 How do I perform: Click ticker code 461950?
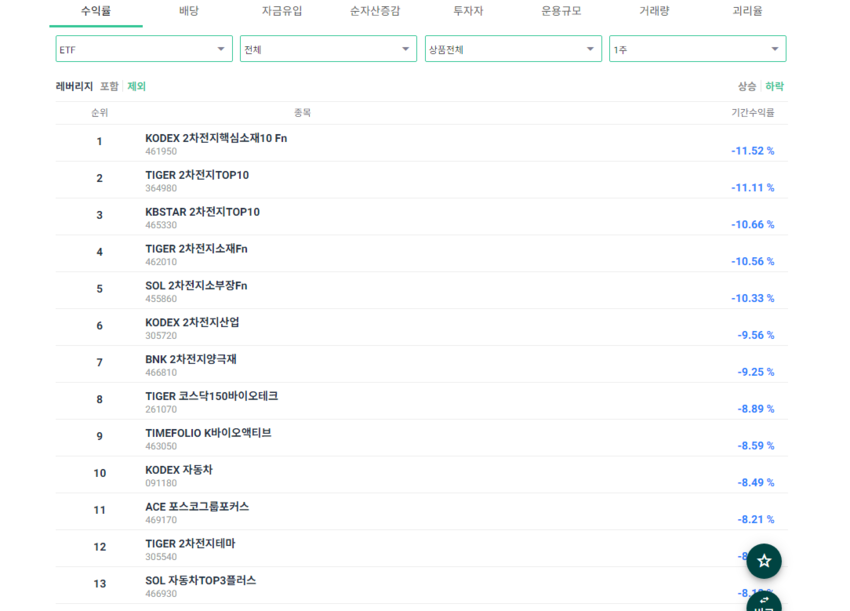click(x=161, y=151)
